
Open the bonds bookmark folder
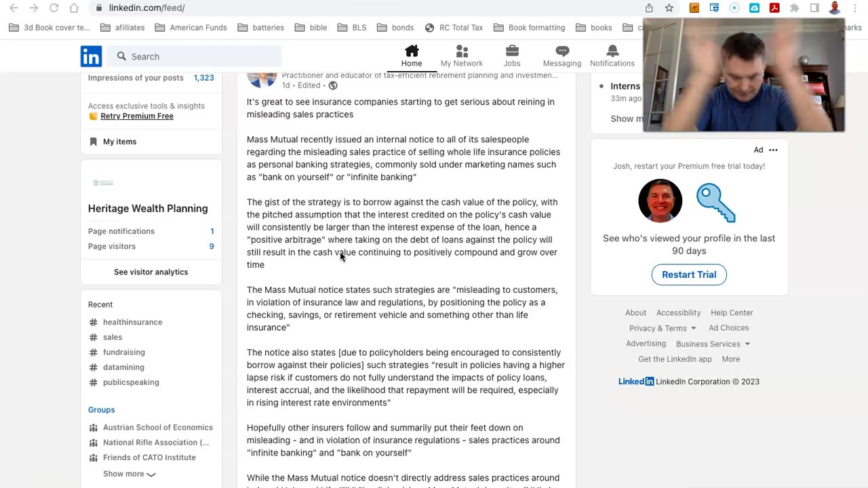395,28
